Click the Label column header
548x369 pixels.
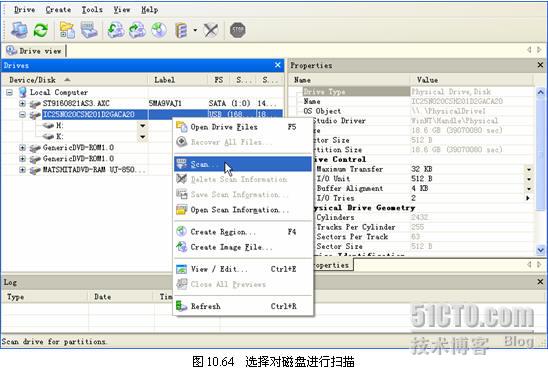[178, 80]
